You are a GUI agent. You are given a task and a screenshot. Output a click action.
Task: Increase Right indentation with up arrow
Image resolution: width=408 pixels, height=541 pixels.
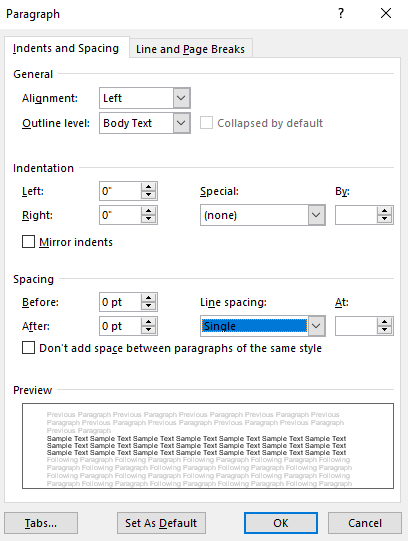point(149,211)
